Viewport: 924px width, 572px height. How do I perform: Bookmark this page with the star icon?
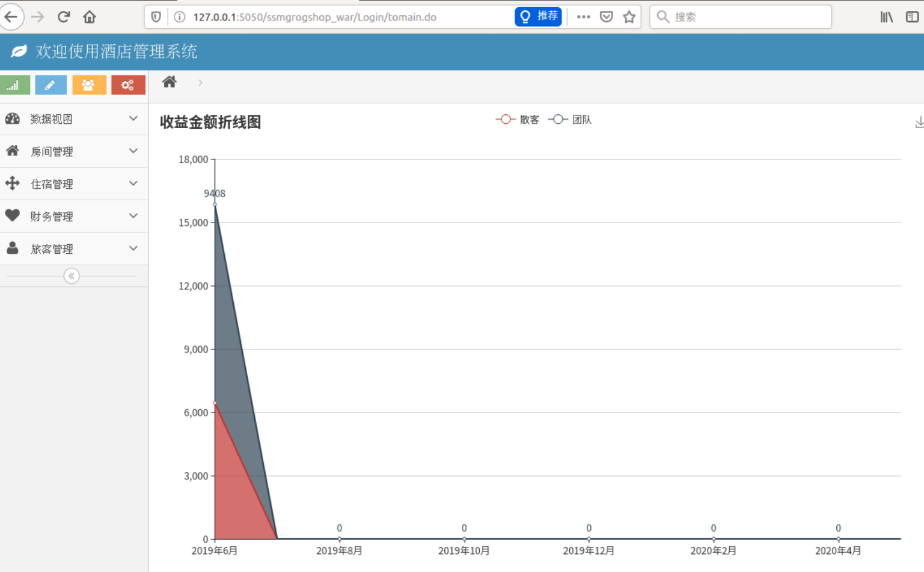point(629,17)
